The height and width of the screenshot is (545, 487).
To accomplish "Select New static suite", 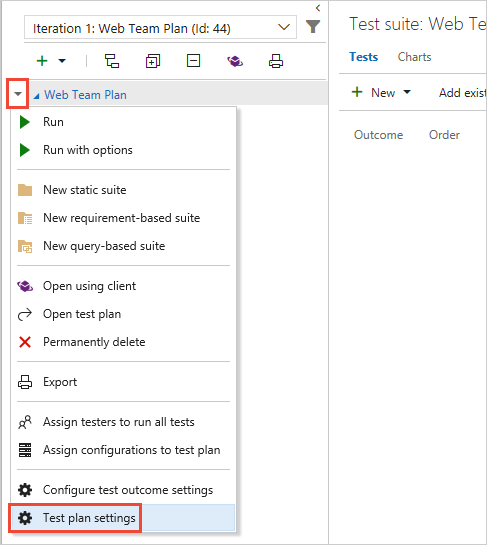I will point(123,190).
